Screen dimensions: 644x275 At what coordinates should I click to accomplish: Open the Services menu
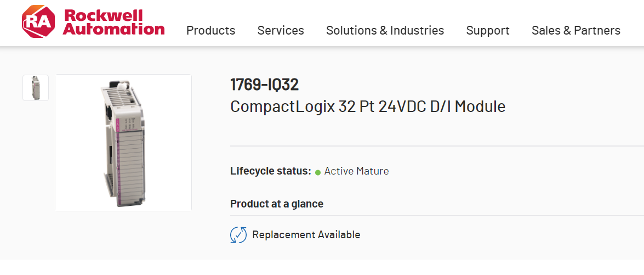(x=281, y=31)
